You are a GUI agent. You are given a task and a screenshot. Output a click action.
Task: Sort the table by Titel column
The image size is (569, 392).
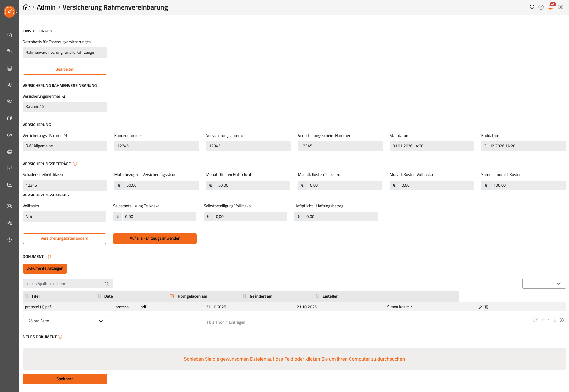pos(27,296)
